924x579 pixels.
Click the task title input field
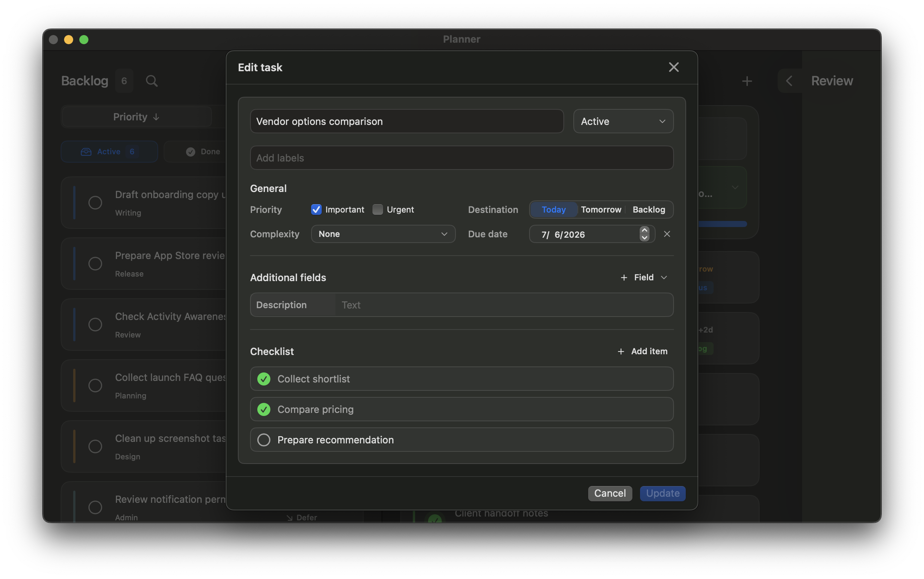click(x=406, y=122)
